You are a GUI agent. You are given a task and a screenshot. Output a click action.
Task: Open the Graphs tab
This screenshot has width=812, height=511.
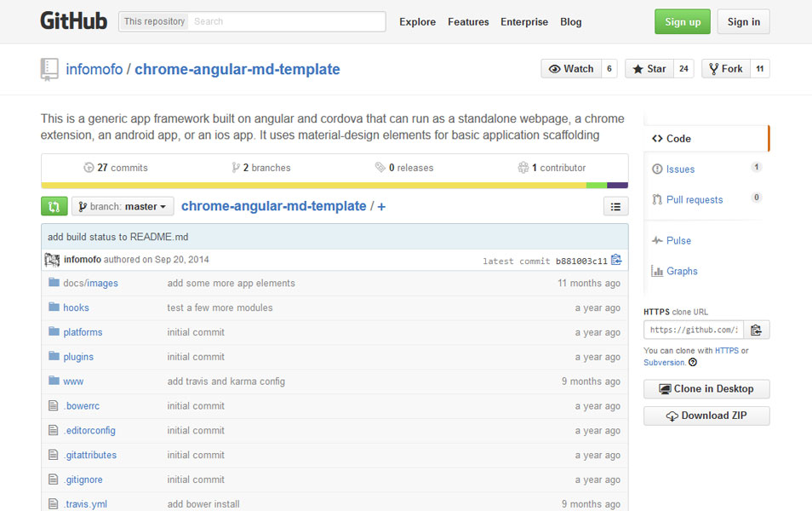pyautogui.click(x=706, y=271)
